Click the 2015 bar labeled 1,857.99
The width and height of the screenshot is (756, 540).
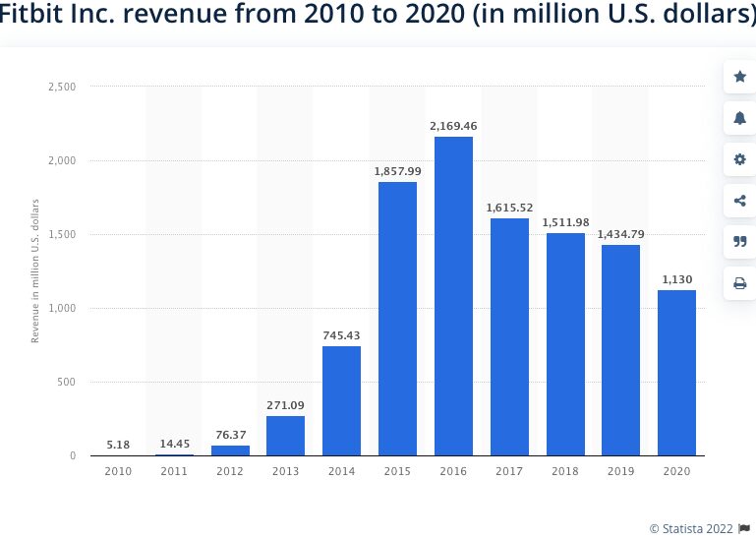397,319
